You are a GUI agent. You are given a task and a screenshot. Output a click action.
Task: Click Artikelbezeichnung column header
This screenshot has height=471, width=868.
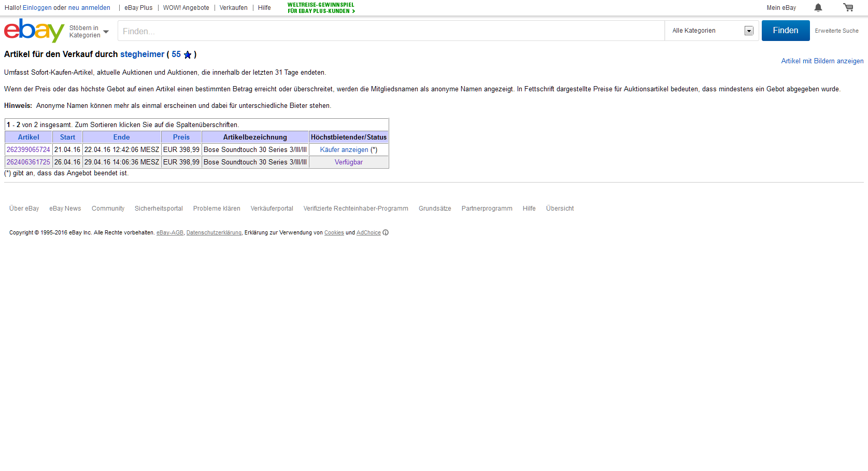pyautogui.click(x=255, y=137)
